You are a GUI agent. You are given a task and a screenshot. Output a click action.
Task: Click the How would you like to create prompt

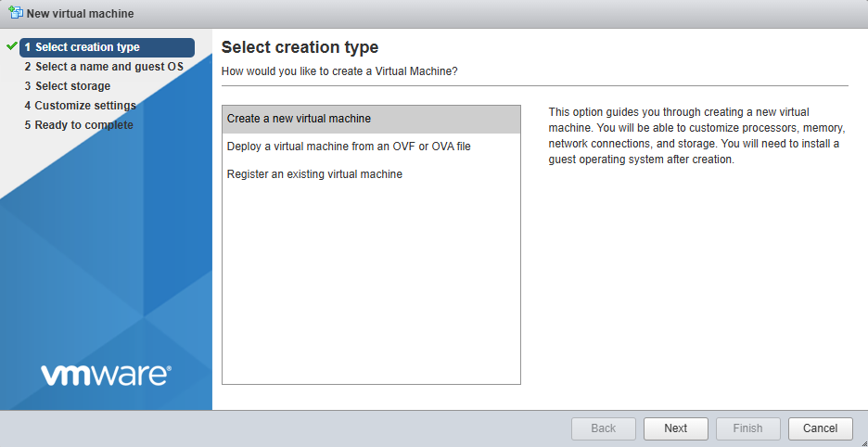339,71
